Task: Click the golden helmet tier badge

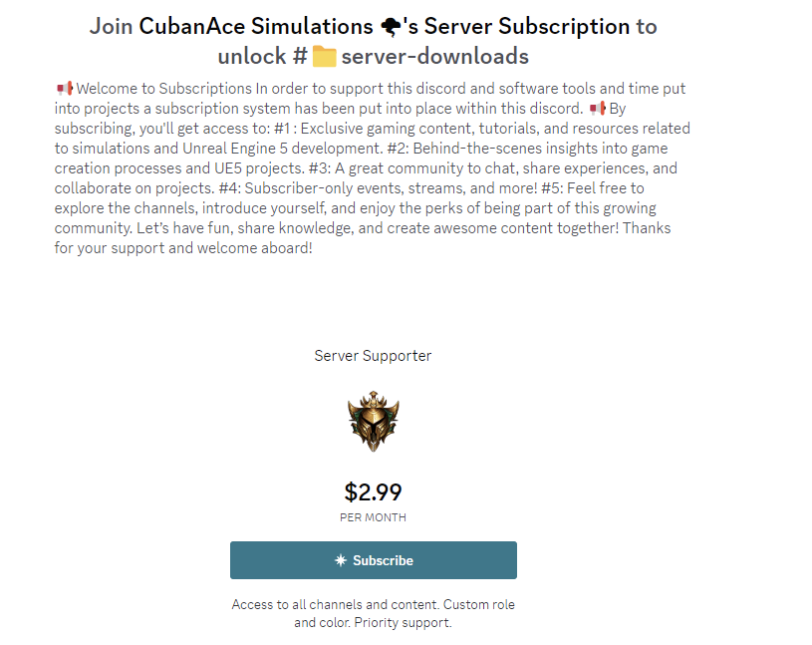Action: click(374, 421)
